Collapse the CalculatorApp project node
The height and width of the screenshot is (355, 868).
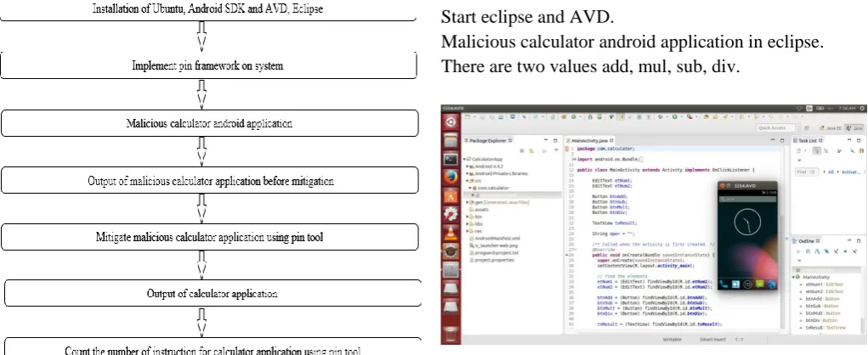tap(465, 160)
